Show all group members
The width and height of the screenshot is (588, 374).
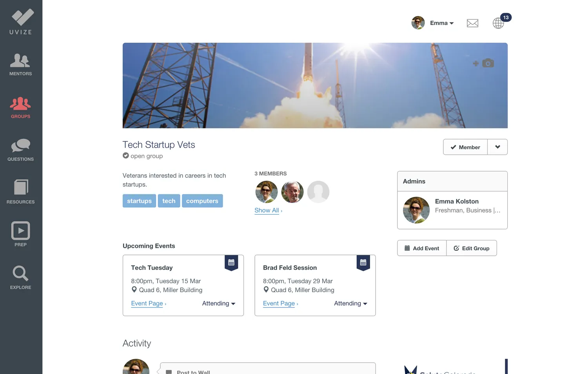tap(268, 210)
